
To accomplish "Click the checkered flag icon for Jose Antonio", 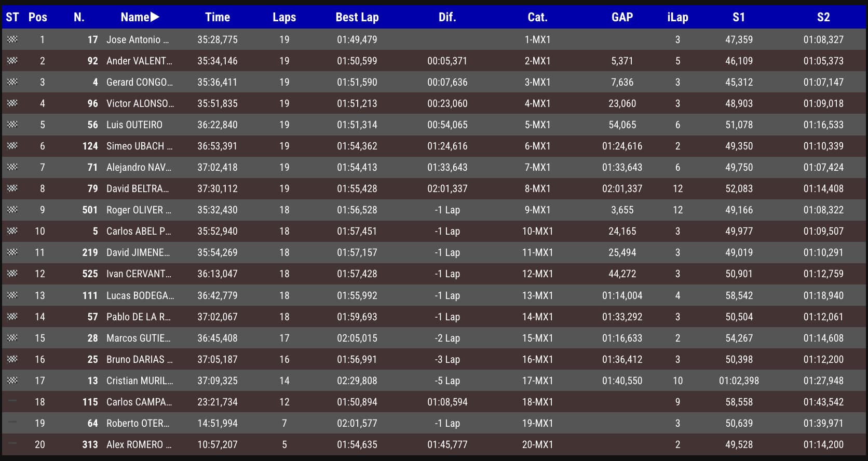I will tap(12, 39).
